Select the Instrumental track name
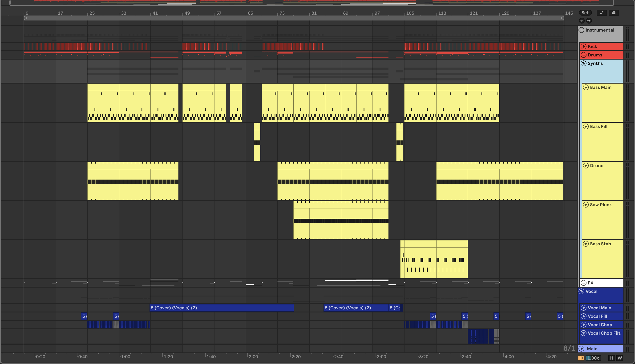This screenshot has height=364, width=635. (x=600, y=30)
